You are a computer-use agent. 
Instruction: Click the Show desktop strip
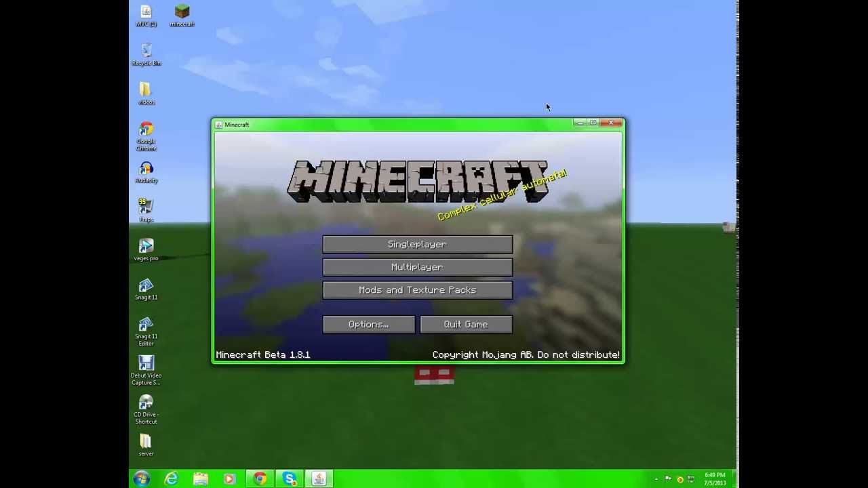tap(734, 479)
